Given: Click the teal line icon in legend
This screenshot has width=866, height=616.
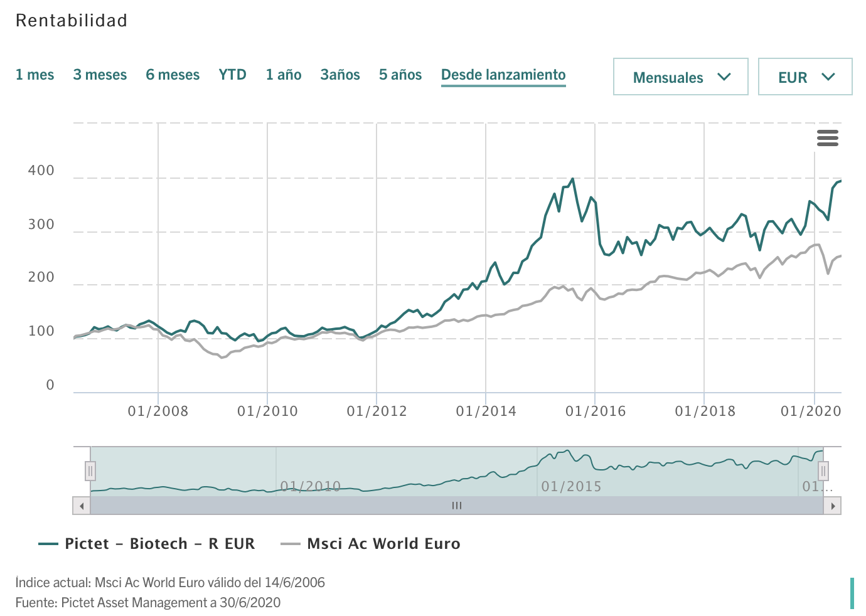Looking at the screenshot, I should [x=48, y=544].
